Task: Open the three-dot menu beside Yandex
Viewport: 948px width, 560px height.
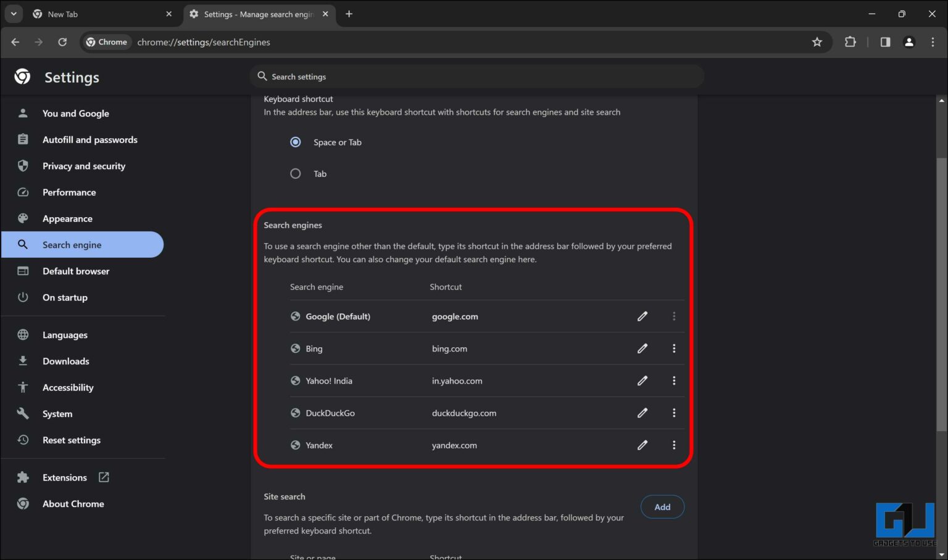Action: (x=674, y=445)
